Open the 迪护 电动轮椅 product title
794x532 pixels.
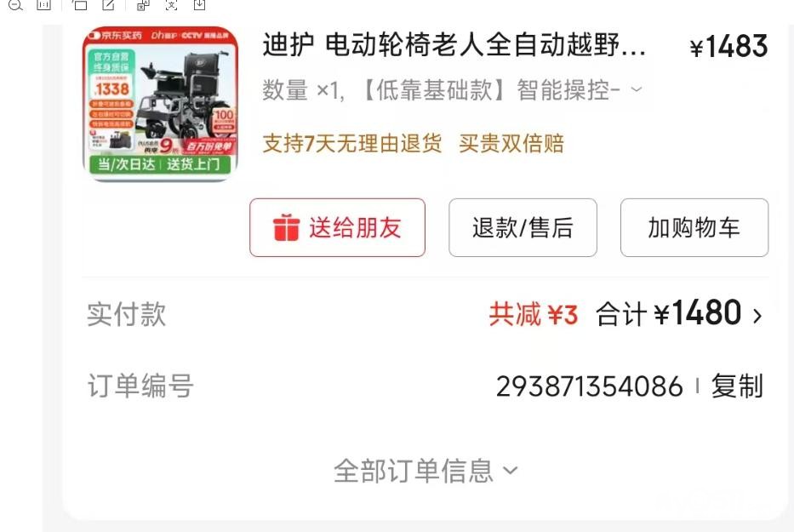(x=454, y=45)
